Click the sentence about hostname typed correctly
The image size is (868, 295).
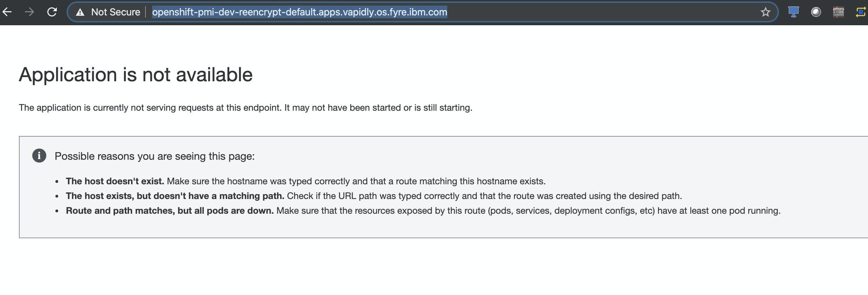click(356, 181)
